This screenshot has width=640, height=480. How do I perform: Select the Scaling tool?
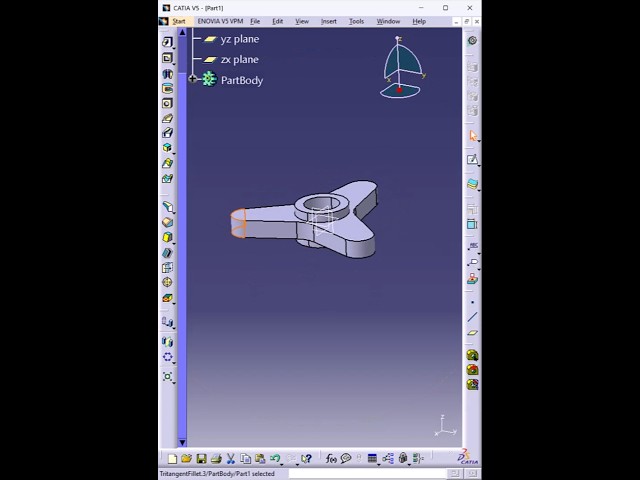tap(167, 376)
